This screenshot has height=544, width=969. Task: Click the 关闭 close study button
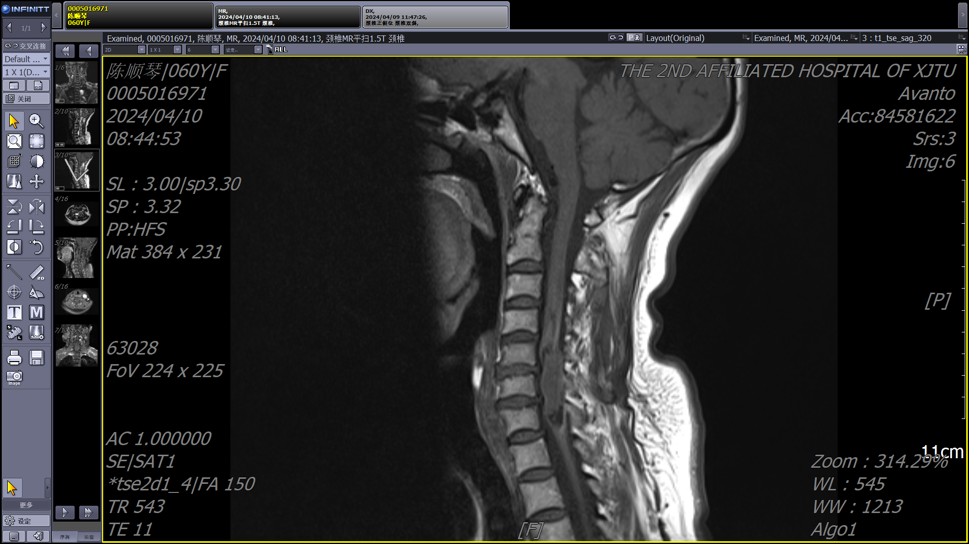pos(25,99)
